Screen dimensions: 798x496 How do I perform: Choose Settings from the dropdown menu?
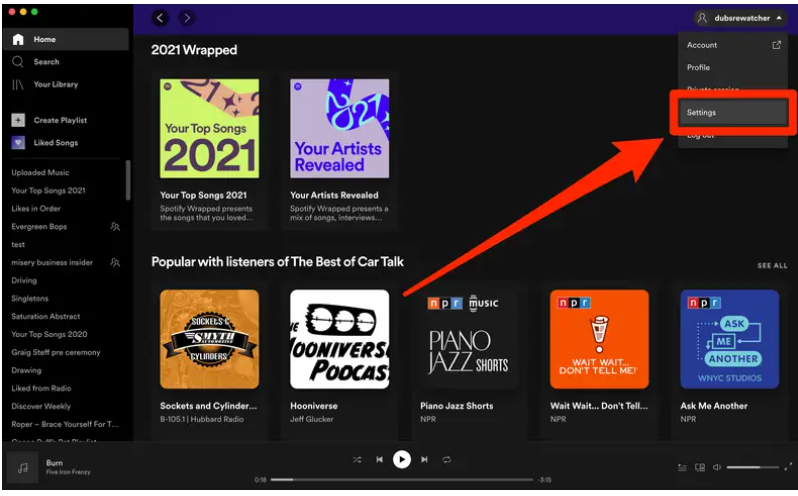(733, 112)
